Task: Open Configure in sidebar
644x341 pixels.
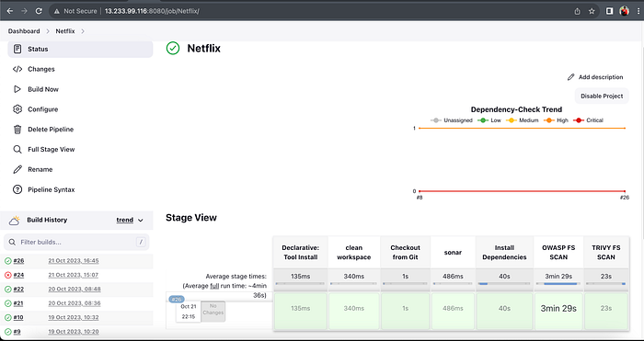Action: (80, 109)
